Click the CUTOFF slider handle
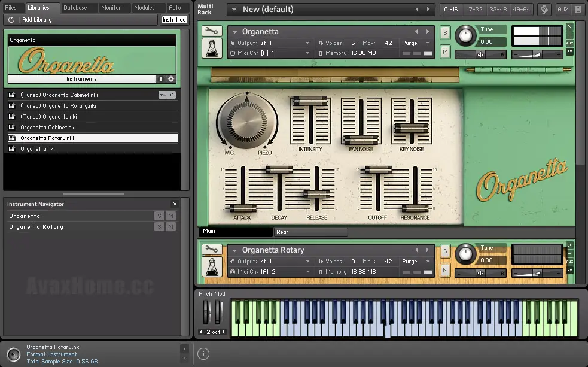 click(378, 170)
